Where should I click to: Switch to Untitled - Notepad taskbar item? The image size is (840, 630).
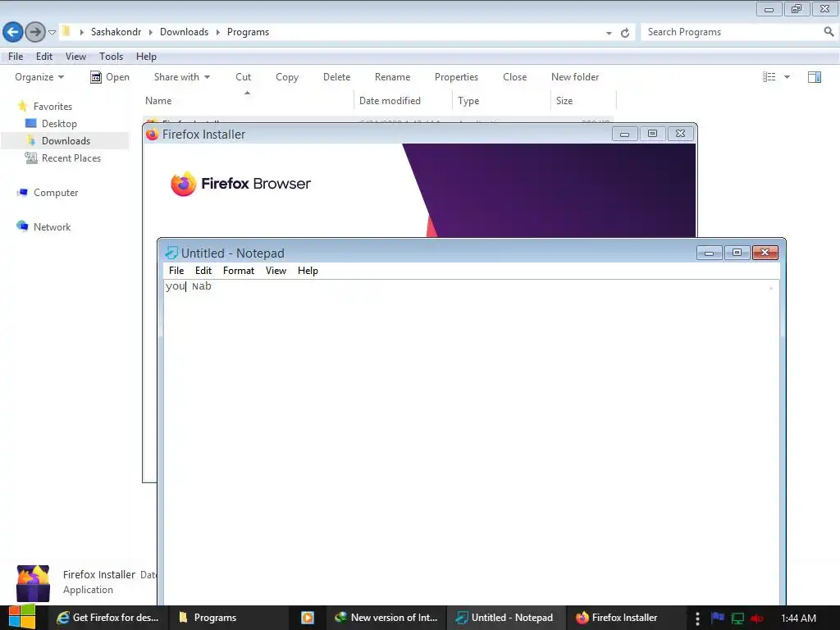506,618
